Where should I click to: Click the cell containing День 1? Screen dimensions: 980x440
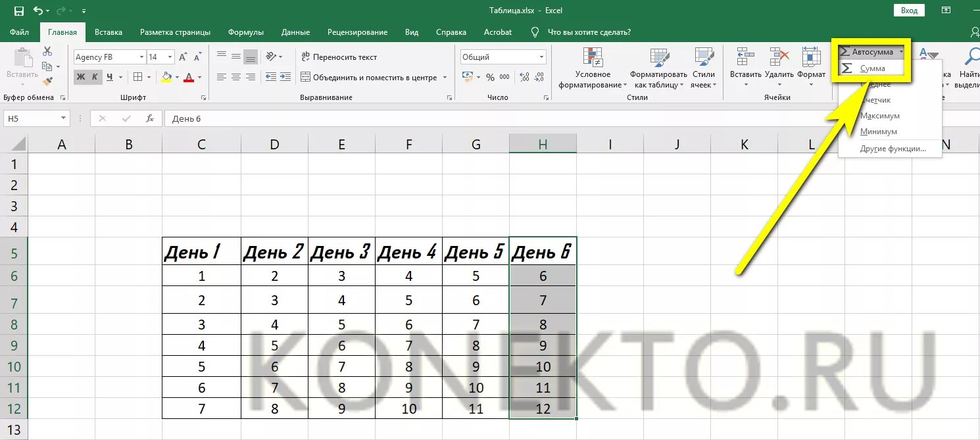click(x=201, y=251)
